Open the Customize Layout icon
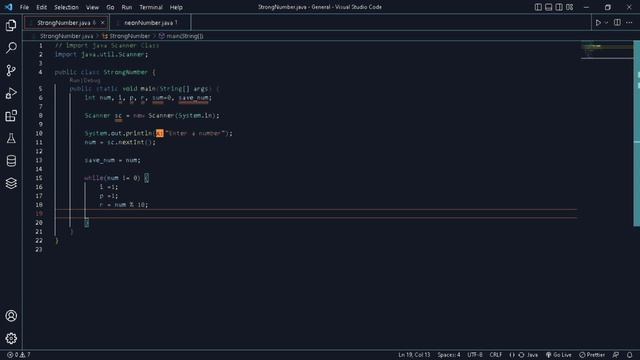Image resolution: width=640 pixels, height=360 pixels. [x=569, y=7]
